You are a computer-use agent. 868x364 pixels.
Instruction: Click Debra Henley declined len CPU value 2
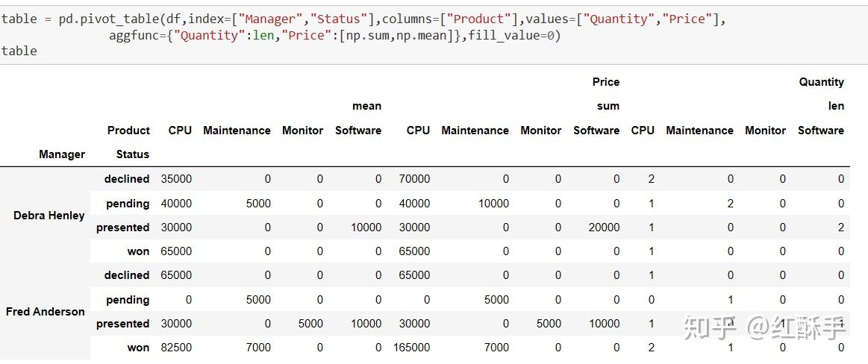coord(651,179)
